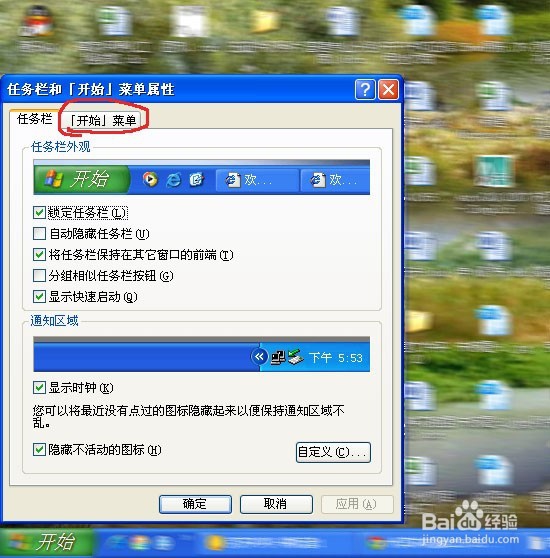Open the QQ penguin desktop icon

pos(37,21)
